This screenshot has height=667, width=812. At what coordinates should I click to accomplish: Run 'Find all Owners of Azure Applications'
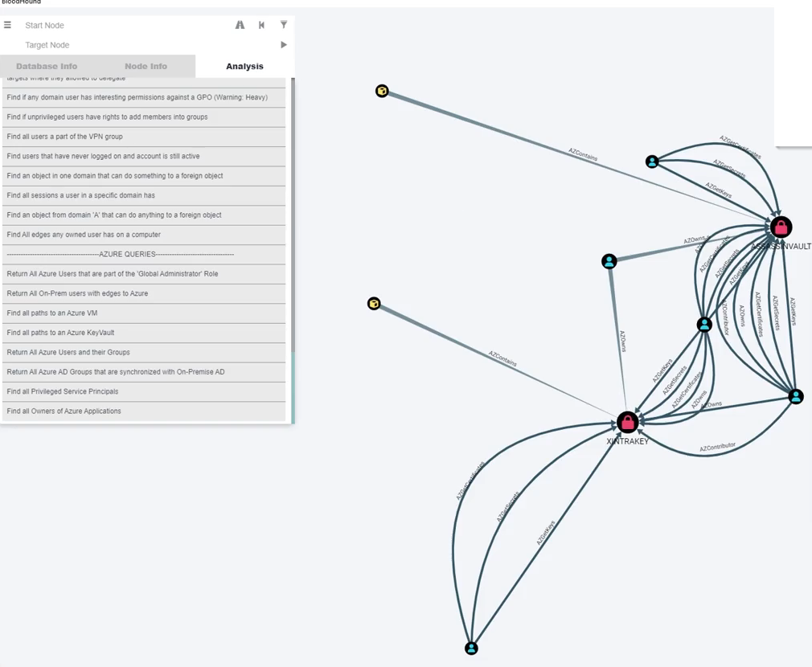coord(64,411)
